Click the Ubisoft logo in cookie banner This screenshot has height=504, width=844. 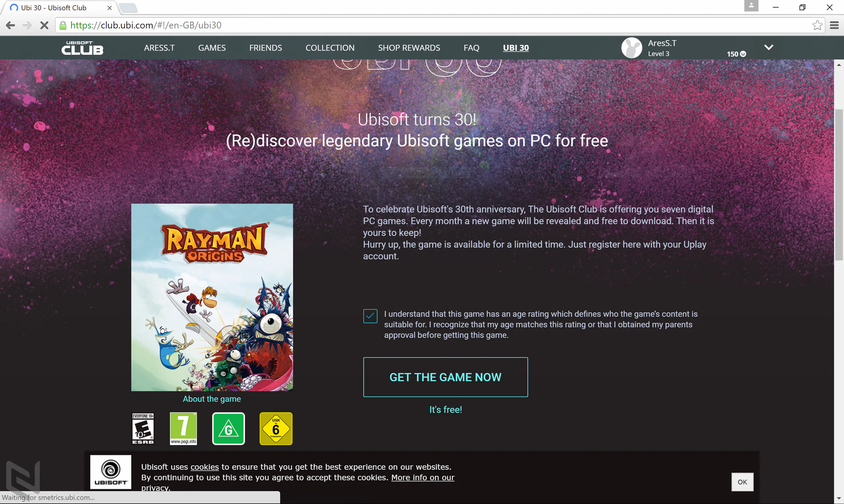pos(111,472)
